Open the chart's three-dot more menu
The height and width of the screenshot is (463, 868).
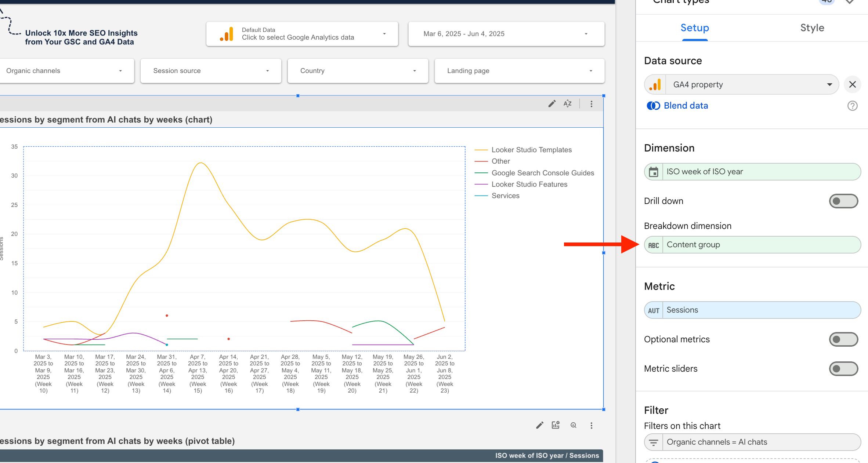[591, 104]
